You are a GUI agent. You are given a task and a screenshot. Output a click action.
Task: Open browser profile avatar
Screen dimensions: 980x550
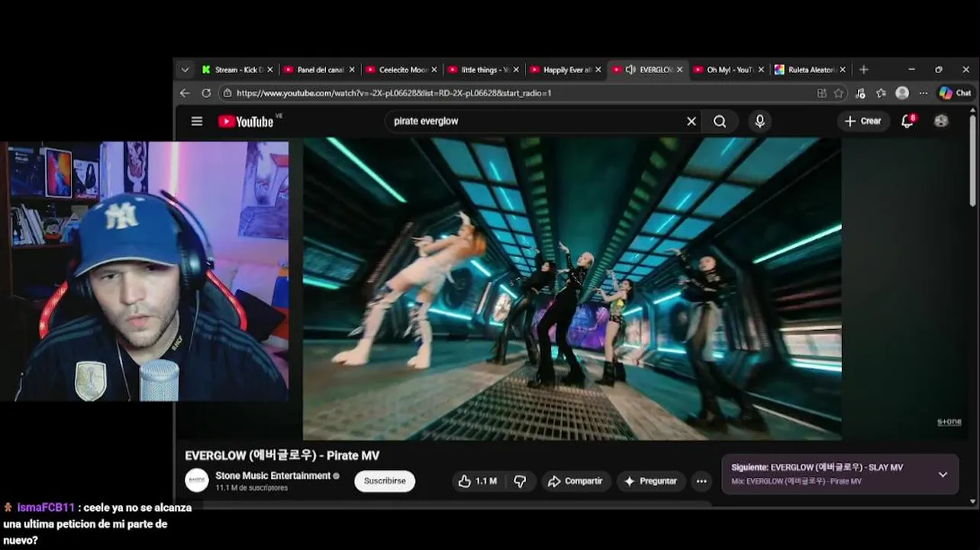click(x=902, y=92)
